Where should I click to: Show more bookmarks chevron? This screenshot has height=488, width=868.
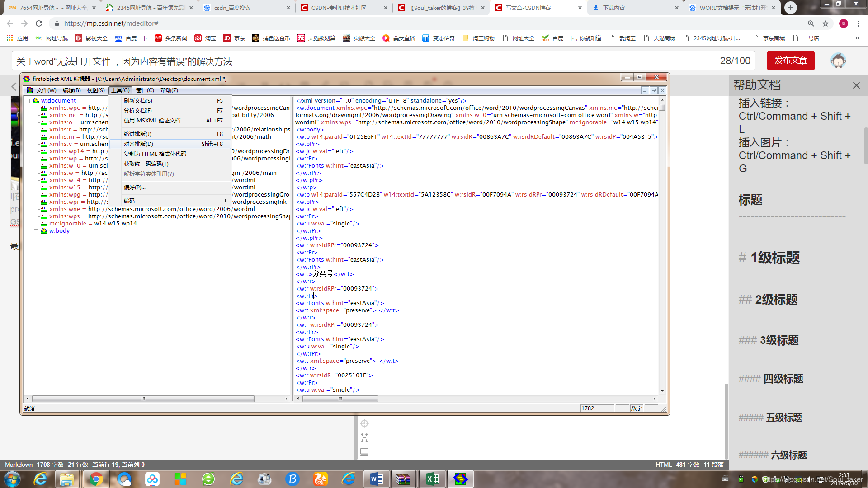(858, 38)
